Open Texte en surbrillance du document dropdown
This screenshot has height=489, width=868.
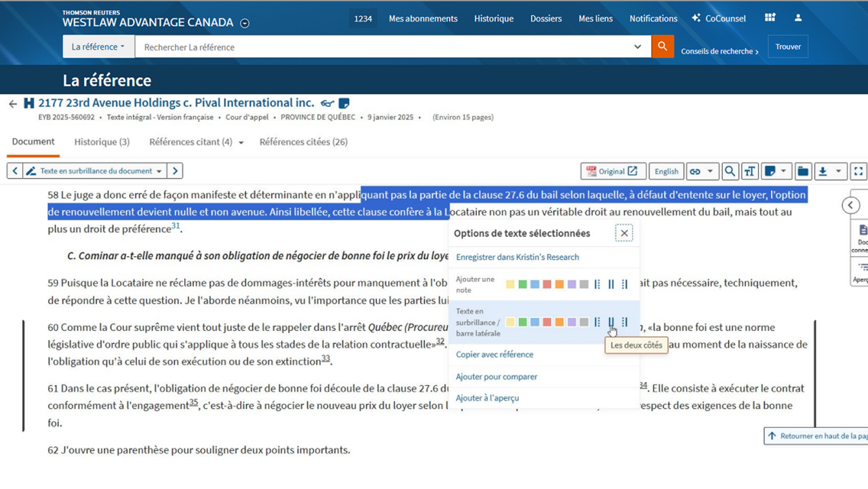(x=94, y=172)
